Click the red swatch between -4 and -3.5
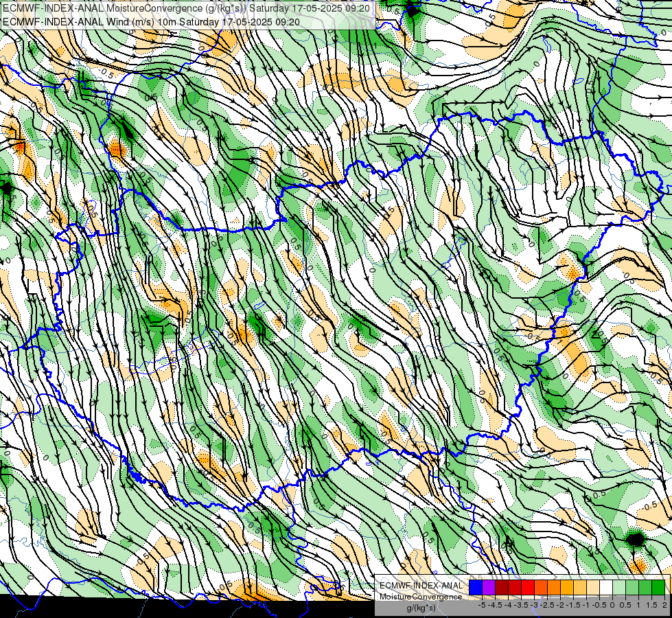The width and height of the screenshot is (672, 618). pos(515,588)
